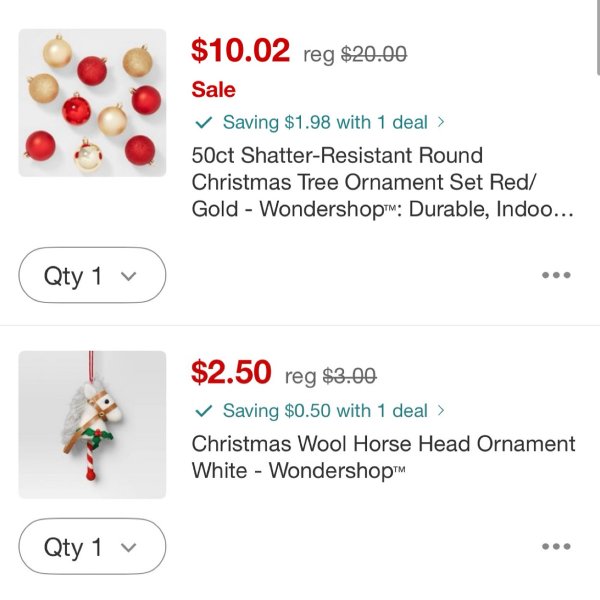Click the red Sale label
This screenshot has height=600, width=600.
pos(213,90)
